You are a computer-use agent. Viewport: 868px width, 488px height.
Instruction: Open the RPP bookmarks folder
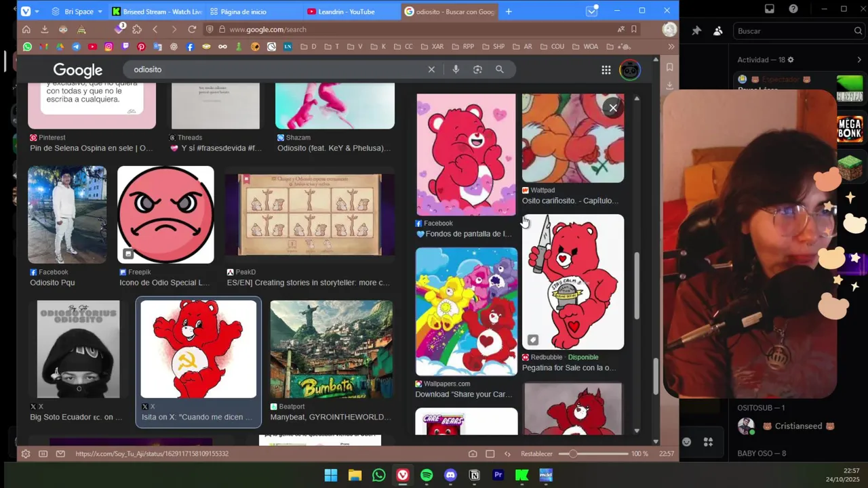(462, 47)
